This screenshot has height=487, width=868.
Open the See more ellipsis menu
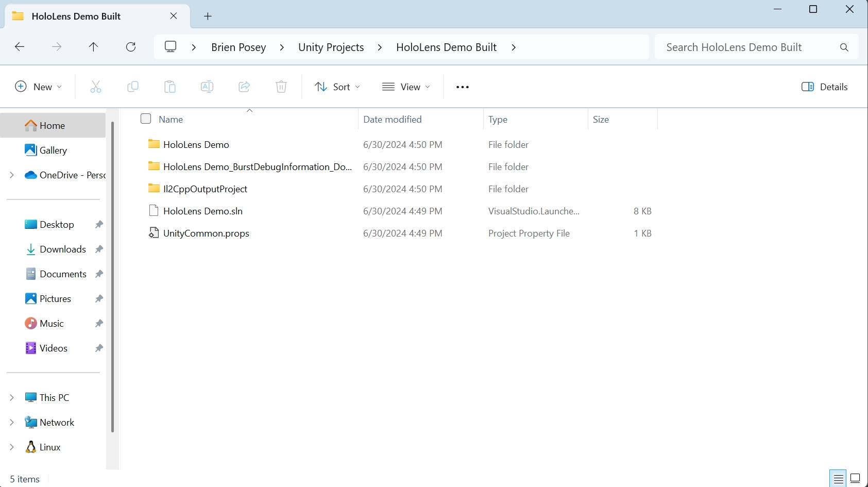click(x=463, y=87)
